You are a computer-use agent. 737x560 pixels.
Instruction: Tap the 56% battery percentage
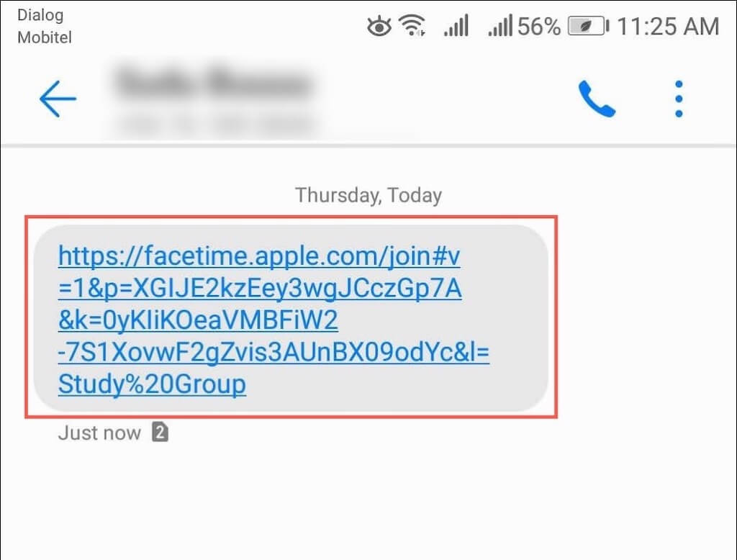(x=538, y=27)
